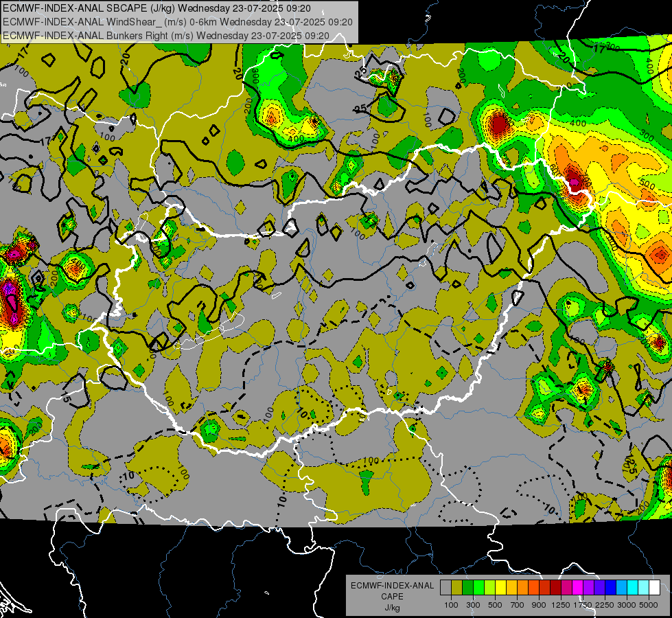Click the white swatch in the CAPE legend
672x618 pixels.
click(x=655, y=588)
